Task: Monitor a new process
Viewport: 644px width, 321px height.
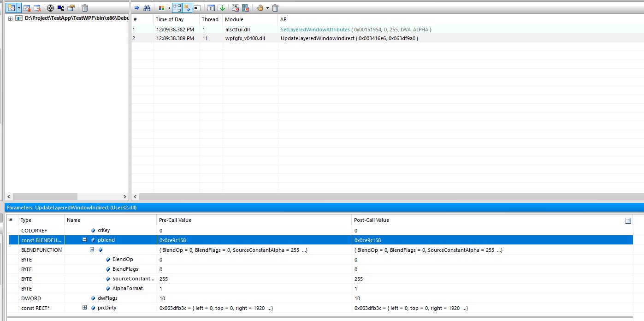Action: tap(10, 8)
